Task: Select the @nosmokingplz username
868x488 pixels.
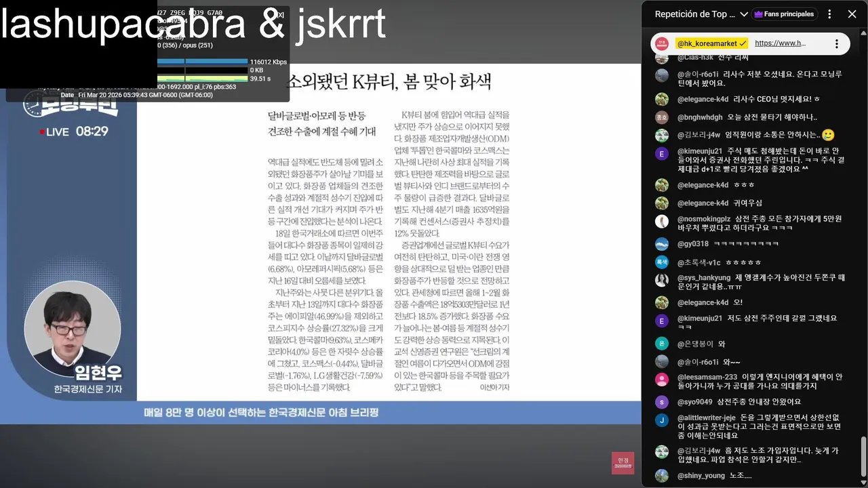Action: [x=704, y=220]
